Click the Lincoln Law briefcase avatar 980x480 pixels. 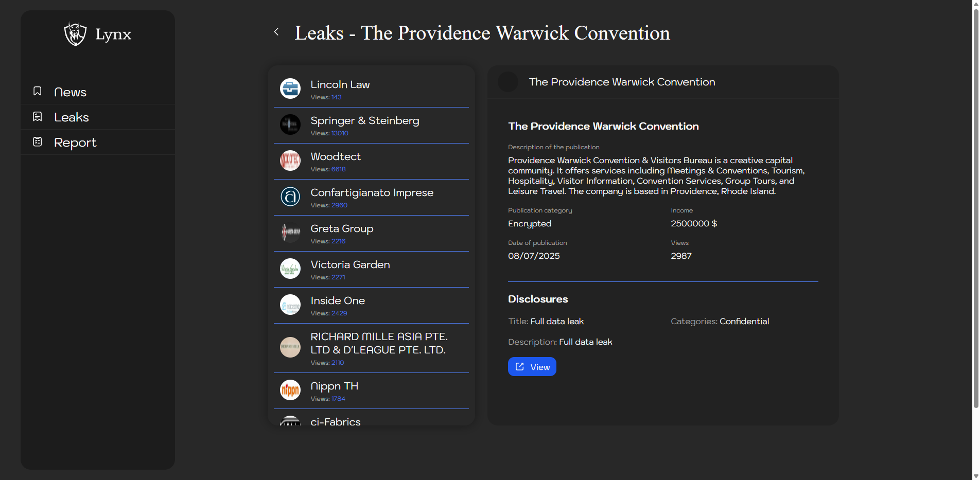point(290,88)
